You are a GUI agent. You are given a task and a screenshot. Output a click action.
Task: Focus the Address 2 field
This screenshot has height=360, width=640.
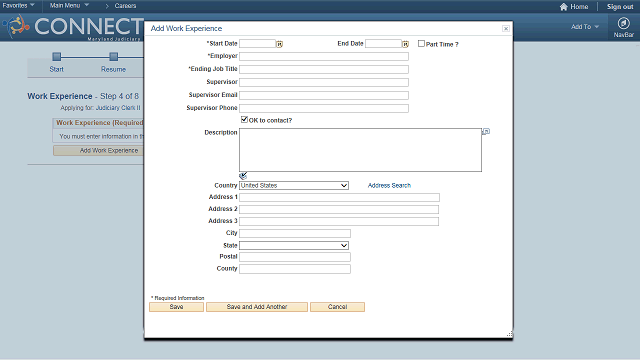click(x=339, y=209)
